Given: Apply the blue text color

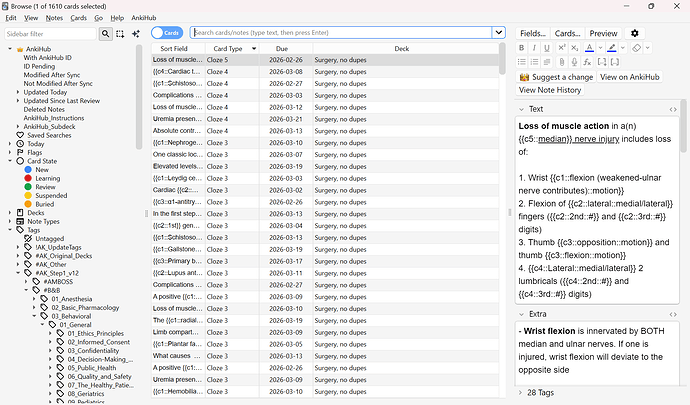Looking at the screenshot, I should click(589, 48).
